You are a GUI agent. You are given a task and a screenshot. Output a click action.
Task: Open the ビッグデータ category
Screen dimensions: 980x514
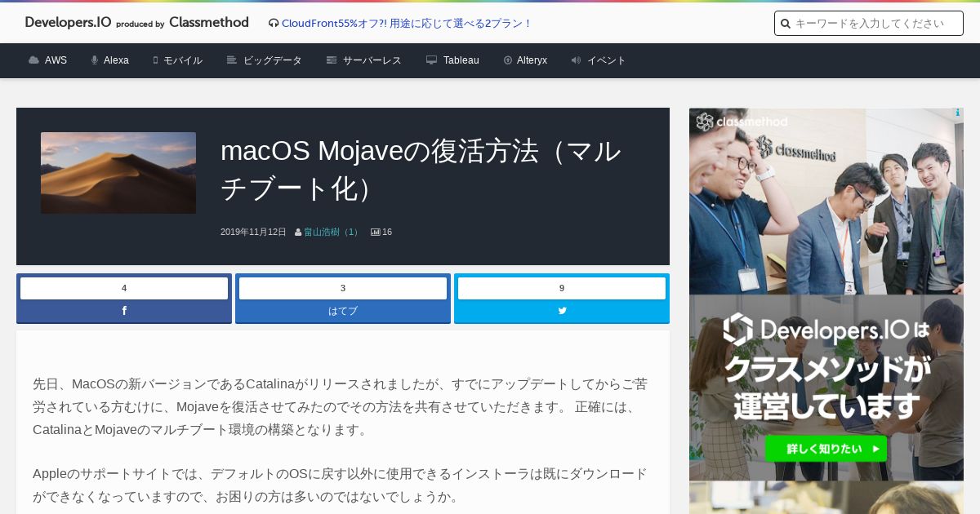(x=265, y=60)
